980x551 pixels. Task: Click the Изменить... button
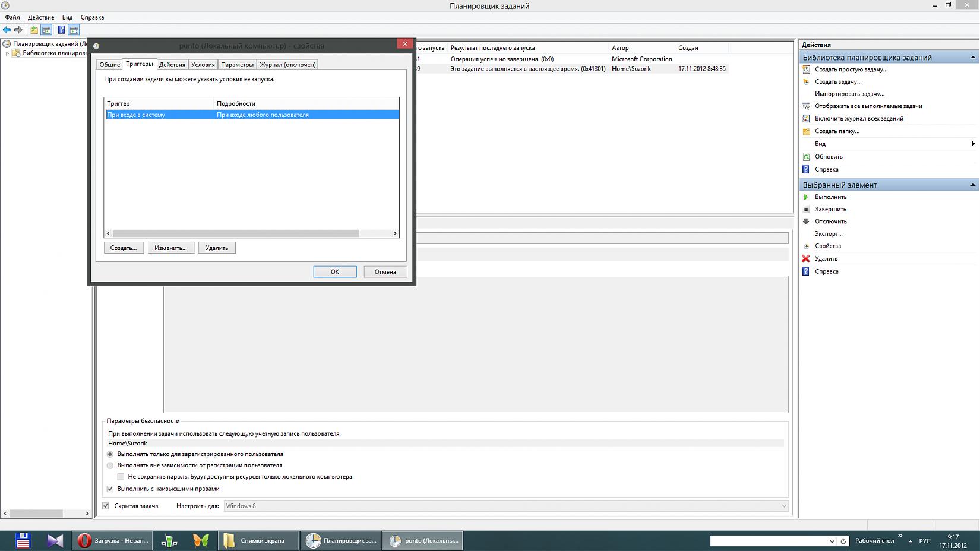[x=171, y=248]
